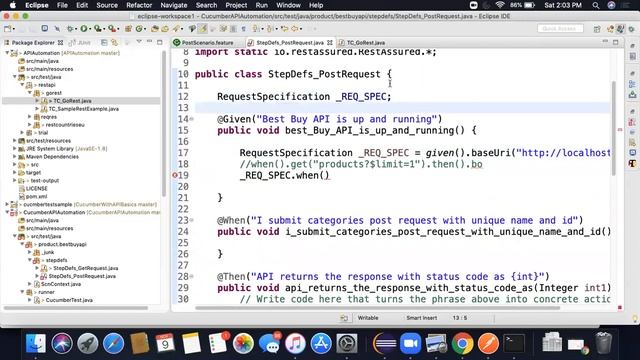Click the Spotlight search icon in menu bar

(x=596, y=5)
